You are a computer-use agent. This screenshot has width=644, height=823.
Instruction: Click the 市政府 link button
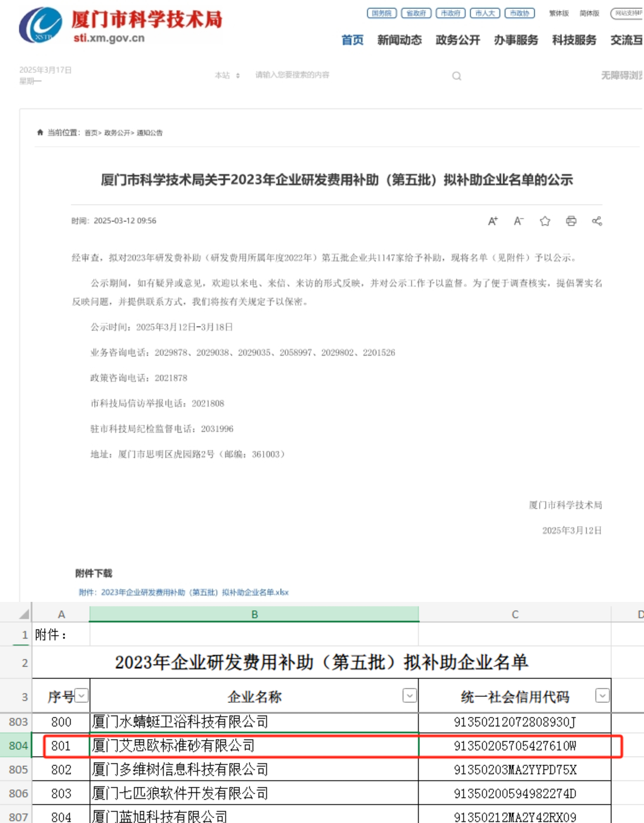pyautogui.click(x=450, y=13)
